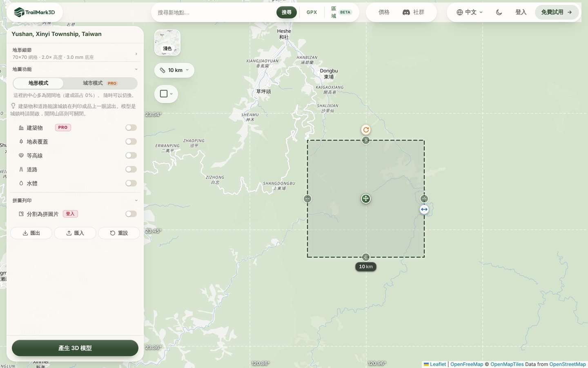Collapse the 地圖功能 section

75,69
